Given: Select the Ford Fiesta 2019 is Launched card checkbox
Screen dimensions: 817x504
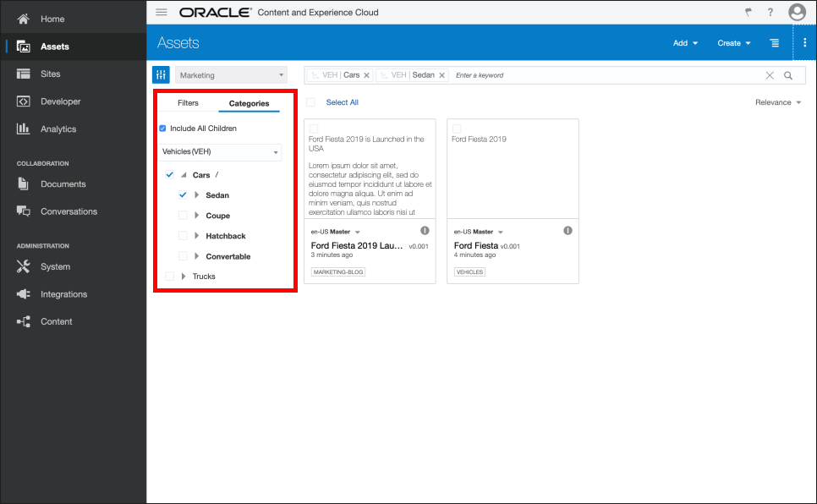Looking at the screenshot, I should [314, 129].
